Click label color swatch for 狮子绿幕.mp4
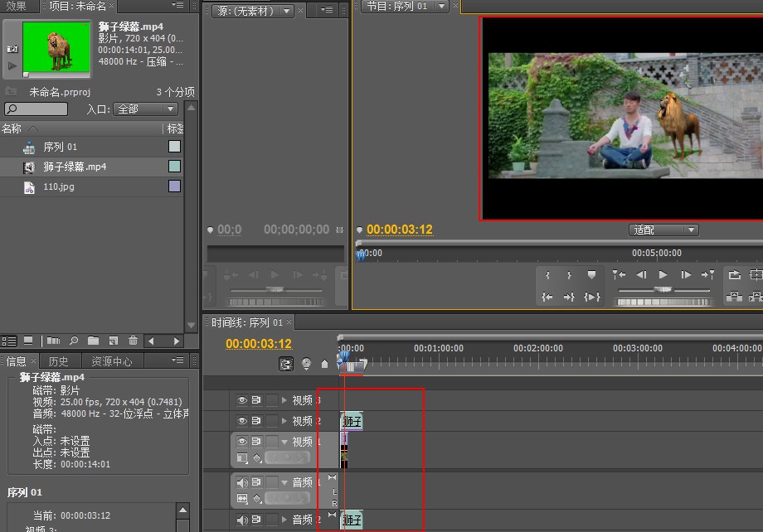763x532 pixels. [x=174, y=167]
